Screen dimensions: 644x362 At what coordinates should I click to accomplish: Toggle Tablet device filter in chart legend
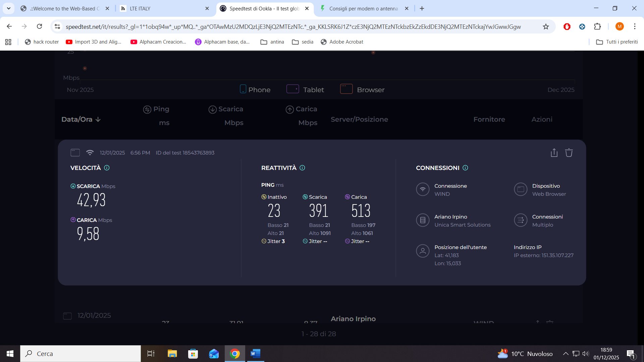(x=305, y=89)
